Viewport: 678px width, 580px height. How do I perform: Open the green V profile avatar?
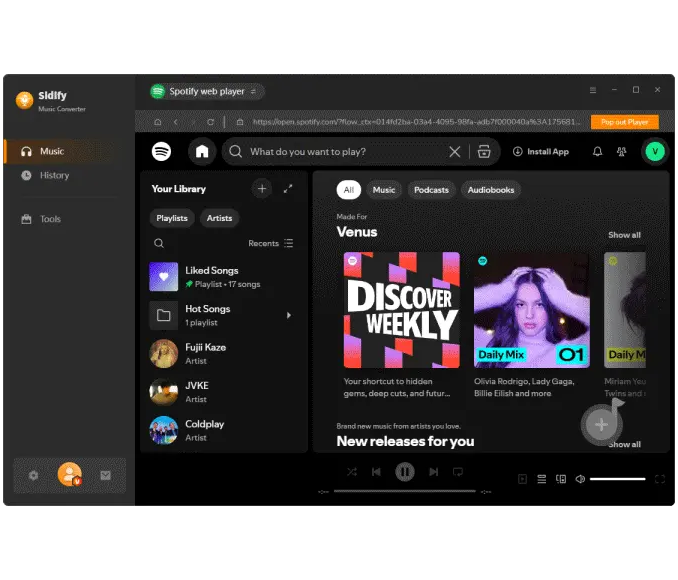(x=655, y=151)
